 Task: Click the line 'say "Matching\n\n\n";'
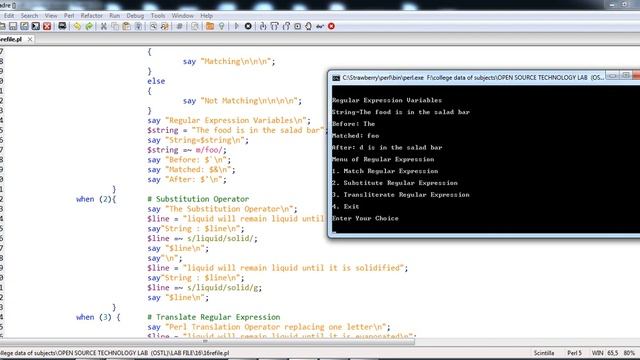coord(229,62)
